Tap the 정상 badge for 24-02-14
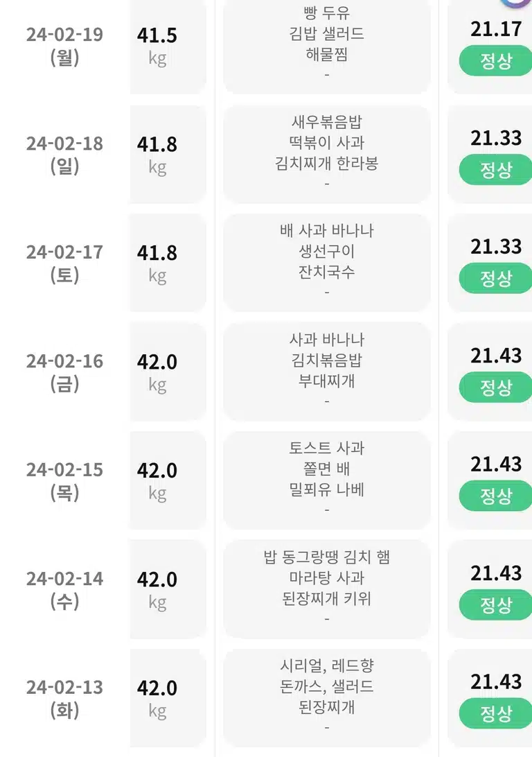Viewport: 532px width, 757px height. (495, 605)
